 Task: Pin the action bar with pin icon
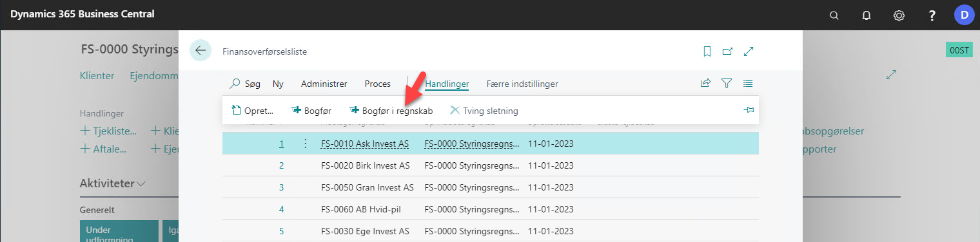click(x=749, y=111)
